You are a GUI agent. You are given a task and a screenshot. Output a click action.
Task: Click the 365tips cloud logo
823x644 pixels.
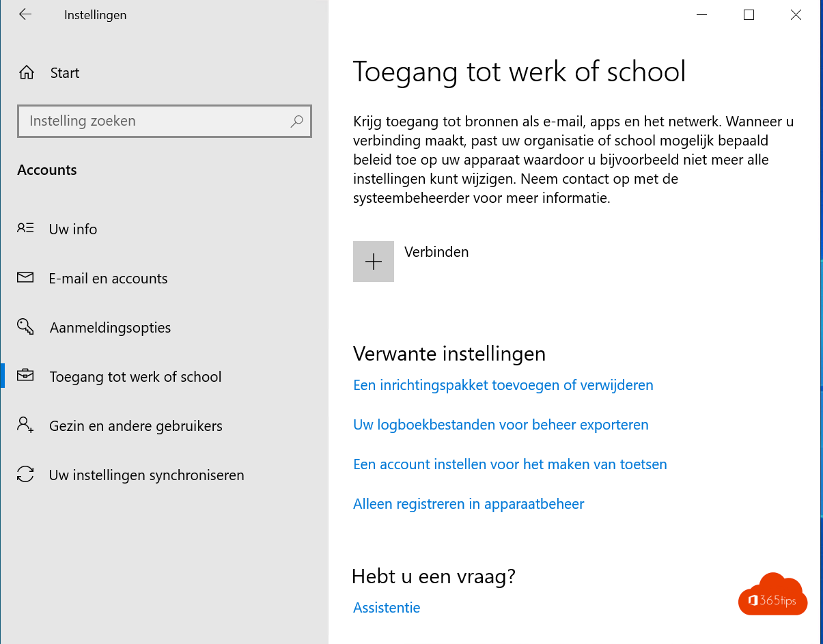772,594
